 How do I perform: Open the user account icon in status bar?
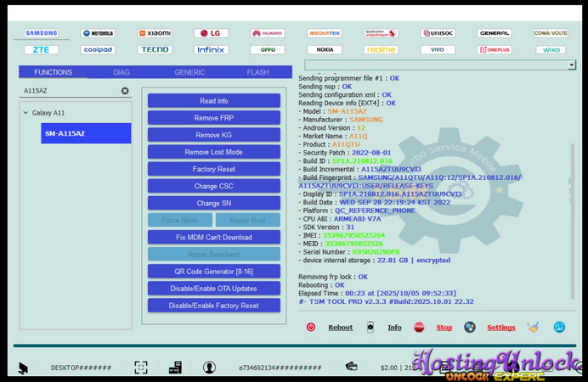pos(209,368)
